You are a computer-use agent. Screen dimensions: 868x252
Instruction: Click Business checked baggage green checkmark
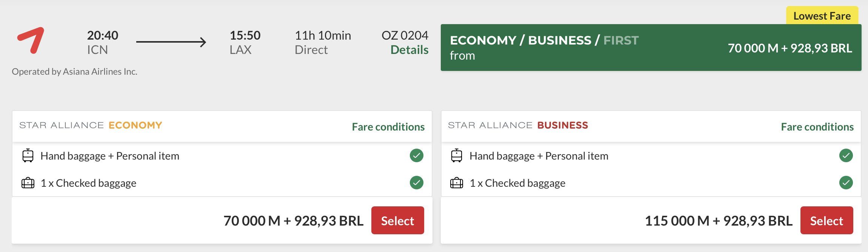pos(846,183)
